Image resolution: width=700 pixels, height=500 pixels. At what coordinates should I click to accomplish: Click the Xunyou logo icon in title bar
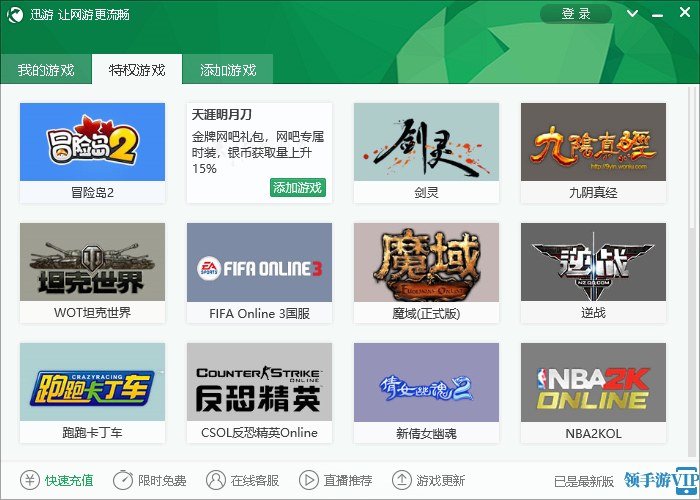pyautogui.click(x=15, y=15)
